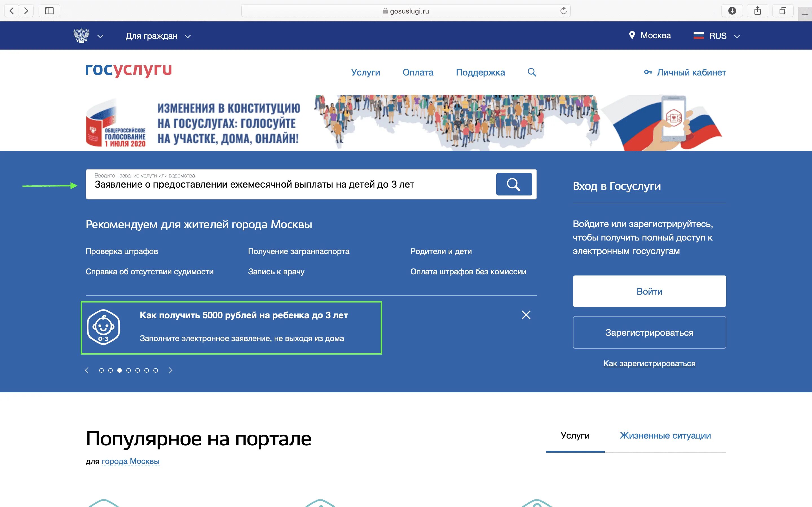Select the first carousel dot
The height and width of the screenshot is (507, 812).
(x=101, y=370)
